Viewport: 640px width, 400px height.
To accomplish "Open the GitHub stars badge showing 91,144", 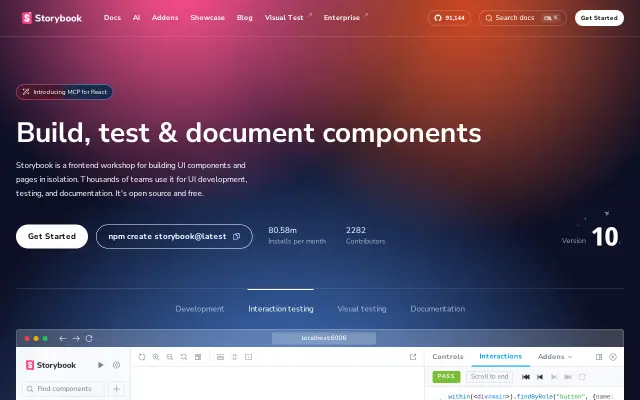I will [x=449, y=18].
